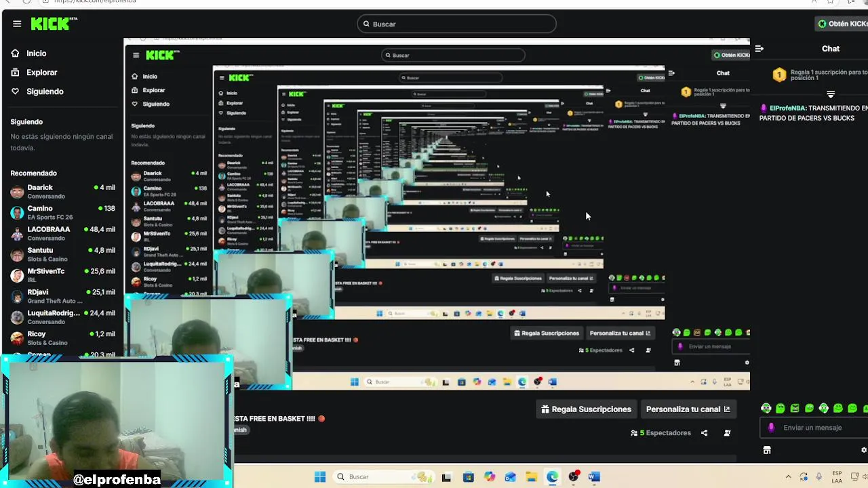This screenshot has height=488, width=868.
Task: Show hidden tray icons chevron on the outermost taskbar
Action: 788,477
